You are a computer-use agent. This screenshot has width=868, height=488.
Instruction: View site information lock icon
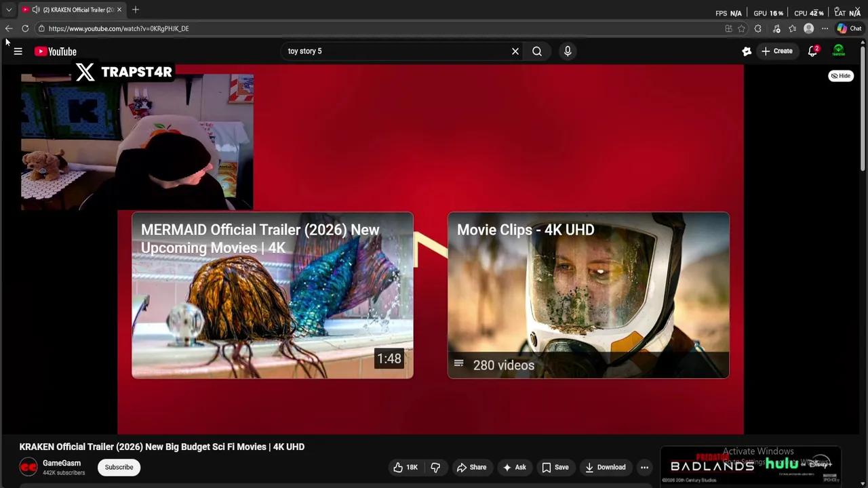41,28
